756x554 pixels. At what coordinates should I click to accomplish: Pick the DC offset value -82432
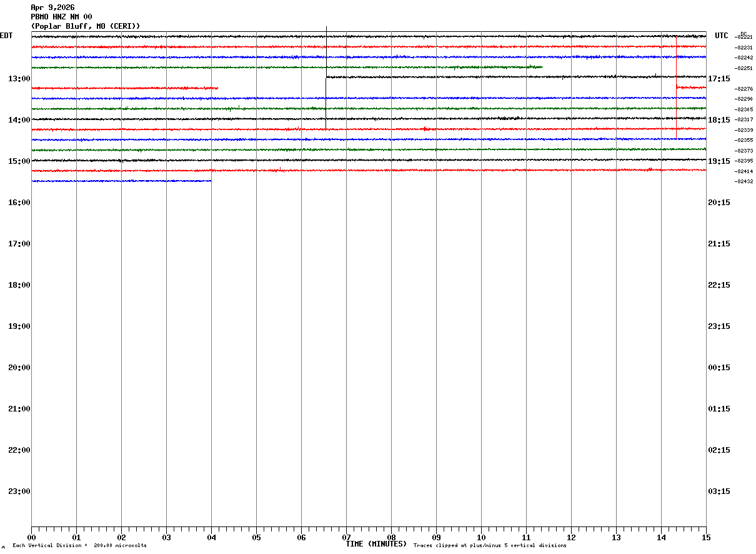click(744, 181)
